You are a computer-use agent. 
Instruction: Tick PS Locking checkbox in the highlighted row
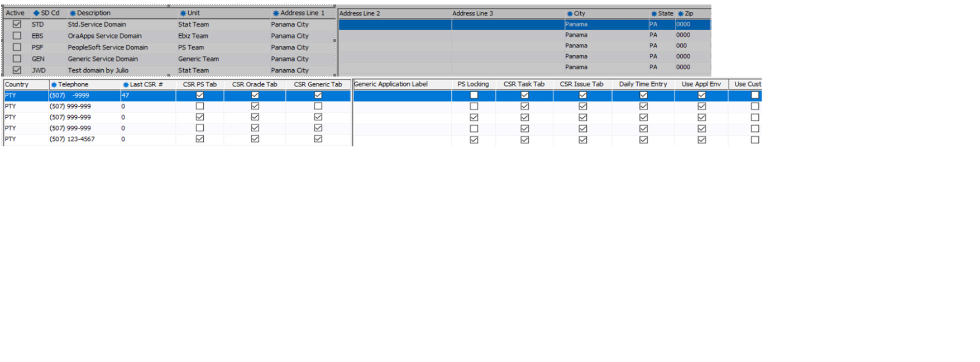click(474, 95)
